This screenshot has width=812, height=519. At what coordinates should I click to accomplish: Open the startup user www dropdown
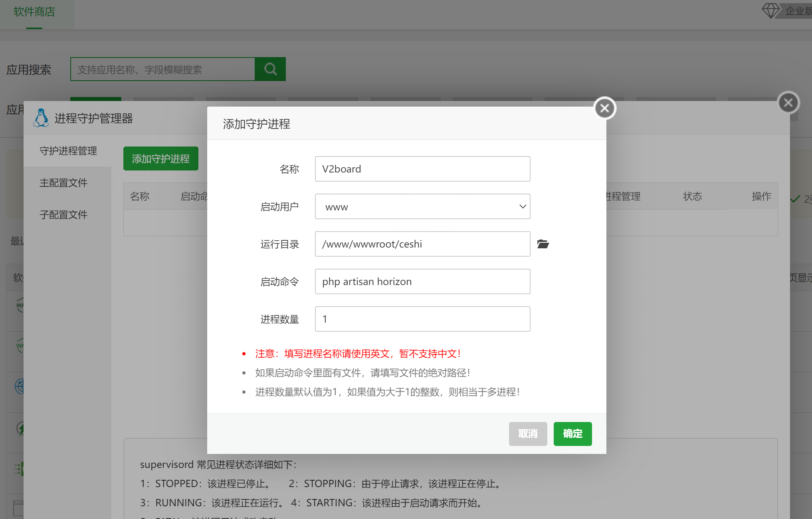422,207
